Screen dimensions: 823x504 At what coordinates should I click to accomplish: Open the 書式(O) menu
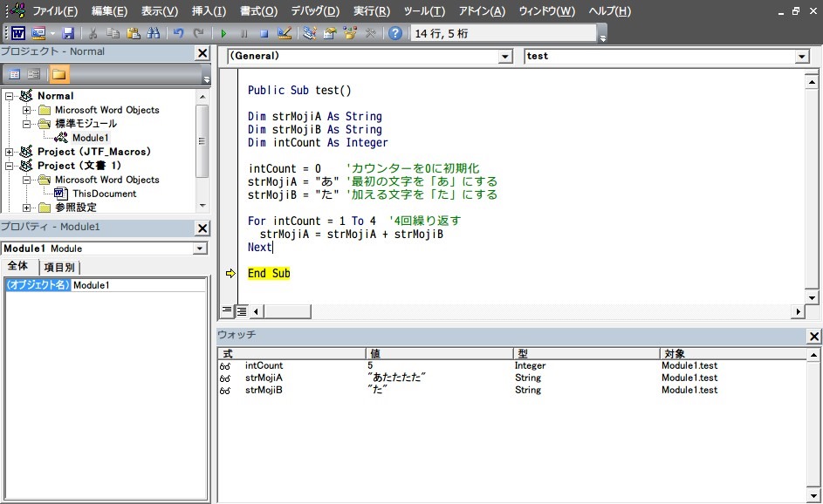(258, 11)
